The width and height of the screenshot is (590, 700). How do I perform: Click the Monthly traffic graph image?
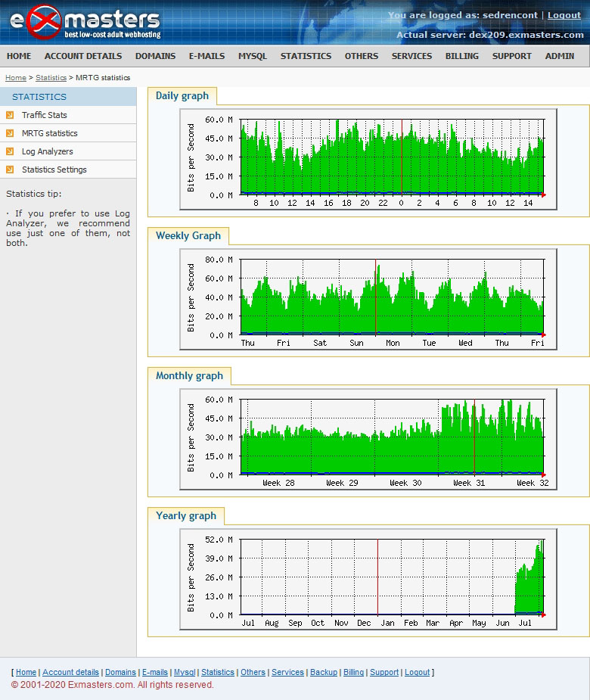[368, 441]
